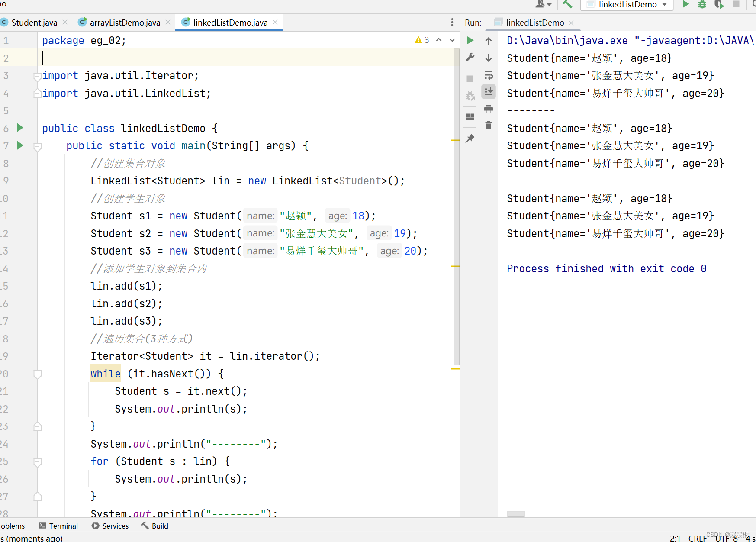Run linkedListDemo with the green play button
The width and height of the screenshot is (756, 542).
coord(686,4)
